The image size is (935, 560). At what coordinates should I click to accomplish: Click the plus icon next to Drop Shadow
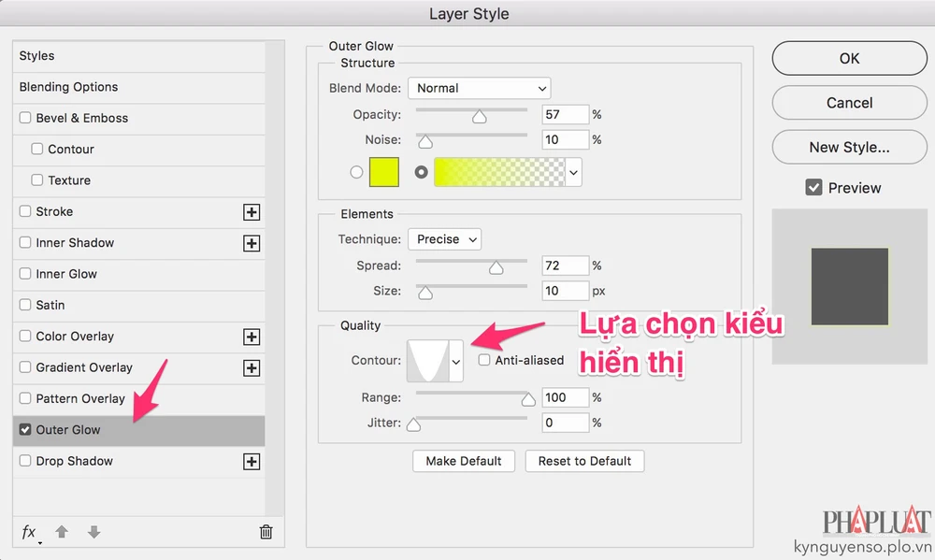[251, 462]
